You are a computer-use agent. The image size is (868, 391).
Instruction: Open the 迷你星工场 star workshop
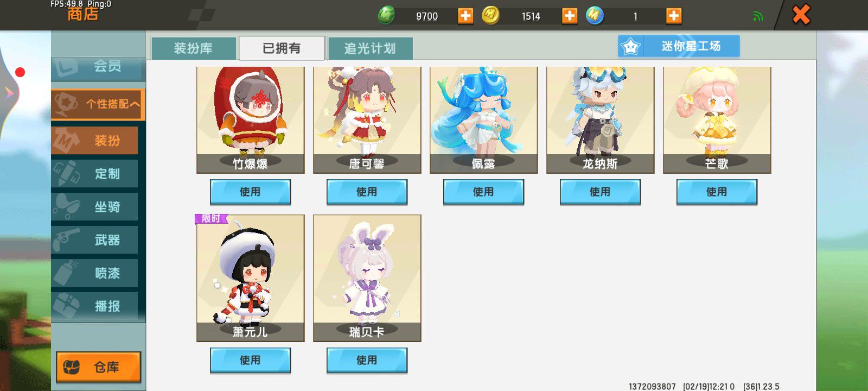[679, 46]
